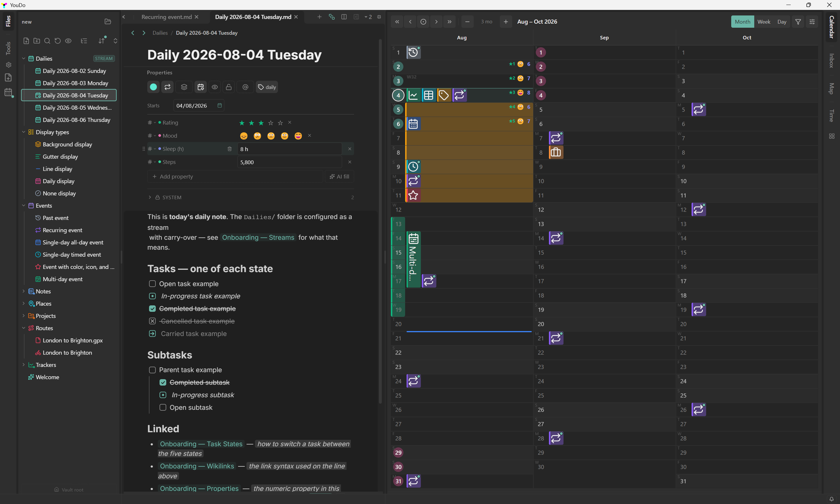The image size is (840, 504).
Task: Create a new folder in the file toolbar
Action: [37, 41]
